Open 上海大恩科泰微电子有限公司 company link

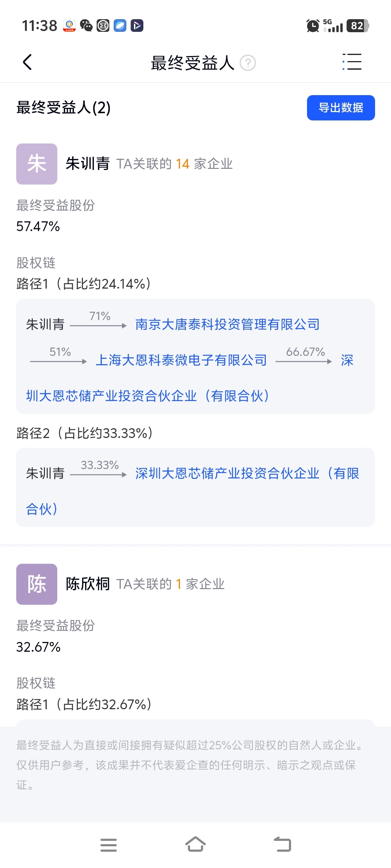181,360
